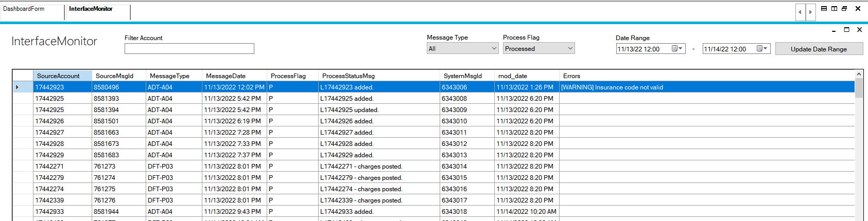Image resolution: width=868 pixels, height=221 pixels.
Task: Click the Update Date Range button
Action: coord(819,49)
